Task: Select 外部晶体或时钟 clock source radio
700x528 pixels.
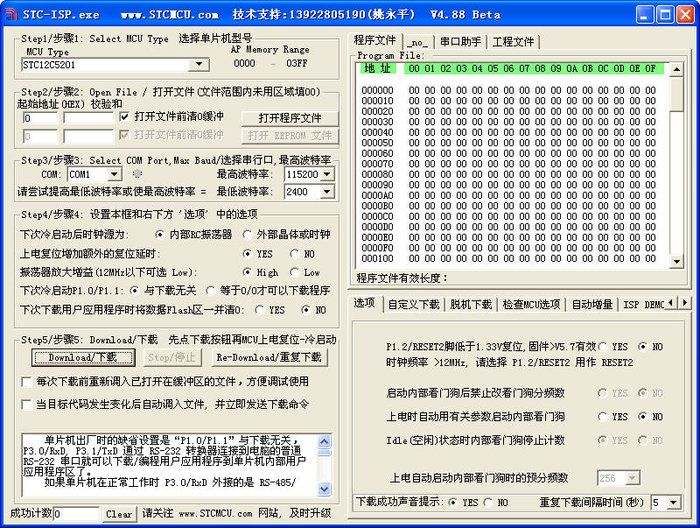Action: pyautogui.click(x=246, y=234)
